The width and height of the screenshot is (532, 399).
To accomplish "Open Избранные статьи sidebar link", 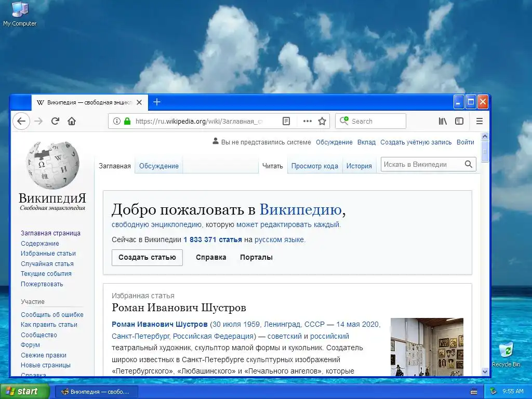I will (x=48, y=254).
